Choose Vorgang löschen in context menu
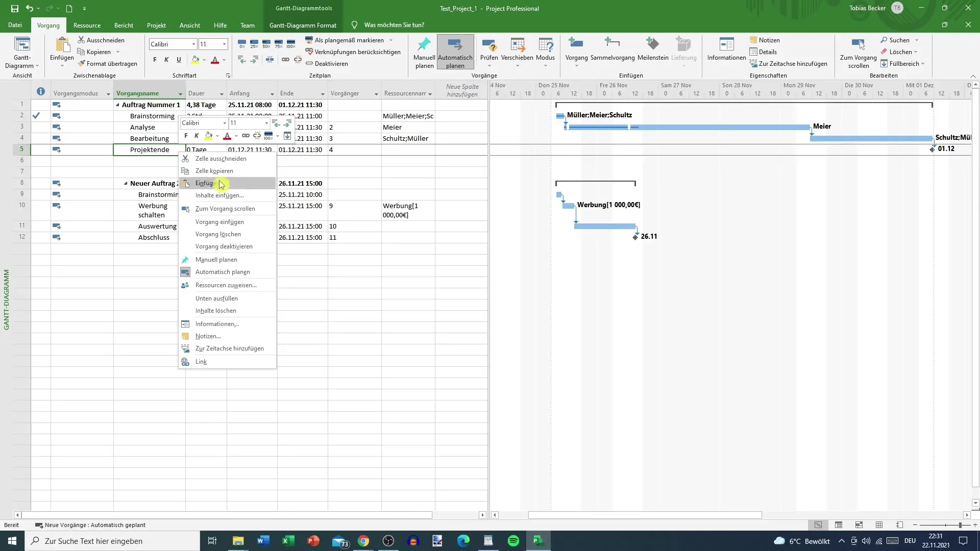This screenshot has height=551, width=980. click(227, 234)
